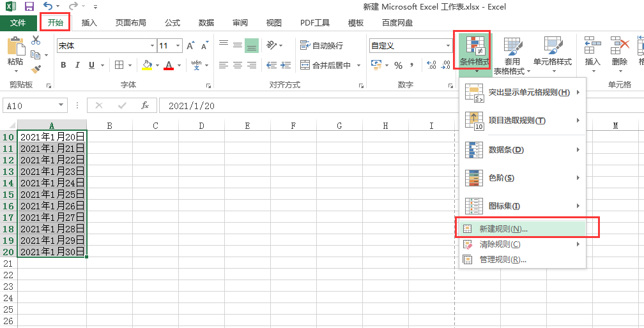Click the Format Painter brush icon
The image size is (644, 328).
(36, 68)
